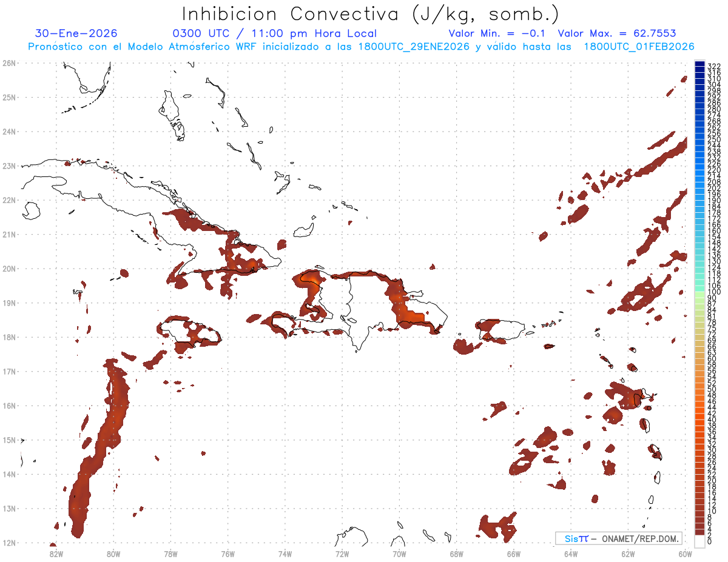
Task: Click the "Valor Min. = -0.1" readout
Action: coord(497,33)
